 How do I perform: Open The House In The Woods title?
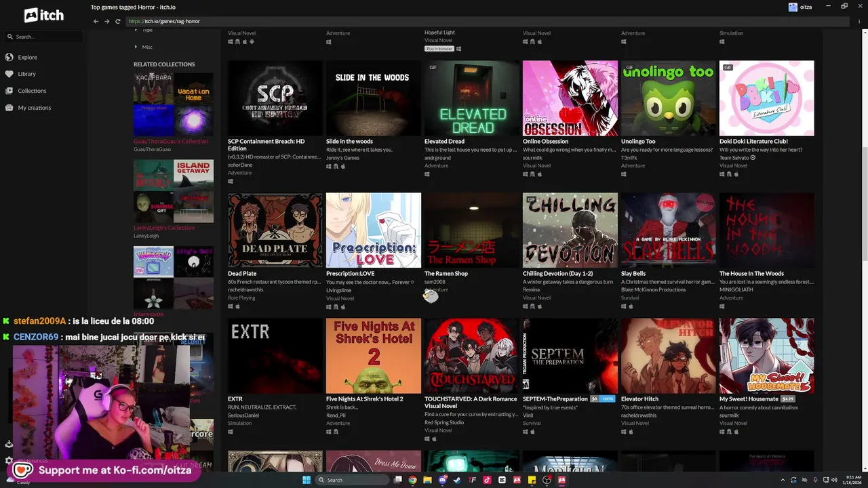point(751,273)
